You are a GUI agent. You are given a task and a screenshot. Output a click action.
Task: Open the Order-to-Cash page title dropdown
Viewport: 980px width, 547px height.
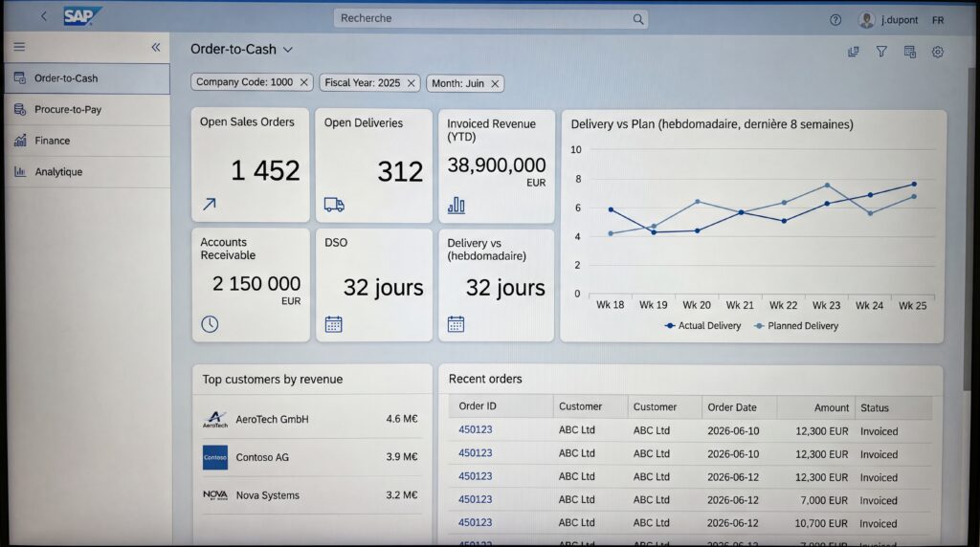coord(288,50)
